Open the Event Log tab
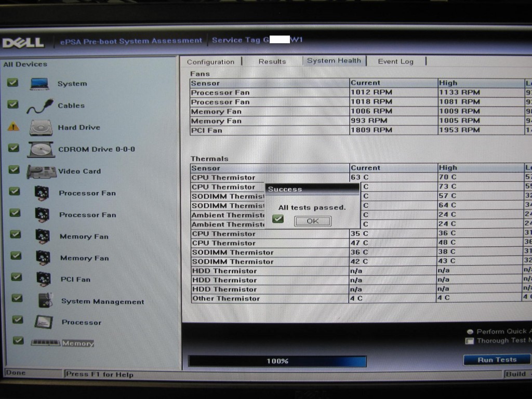Image resolution: width=532 pixels, height=399 pixels. coord(395,61)
